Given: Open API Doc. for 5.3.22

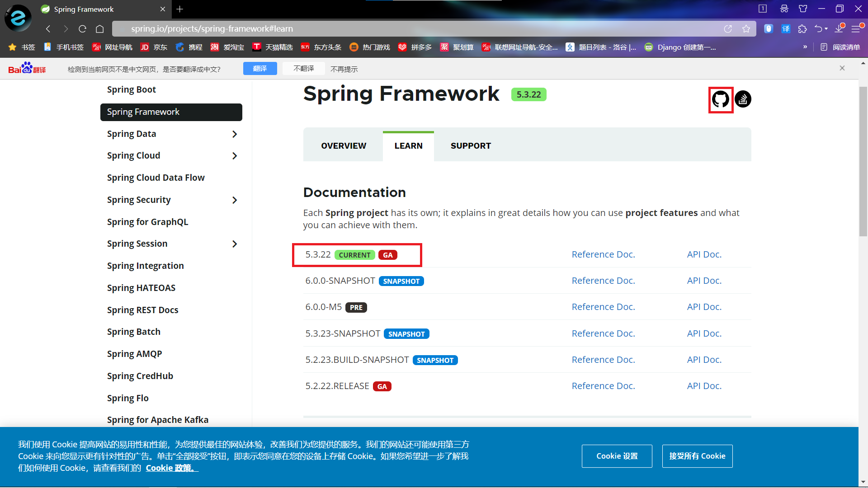Looking at the screenshot, I should (704, 254).
